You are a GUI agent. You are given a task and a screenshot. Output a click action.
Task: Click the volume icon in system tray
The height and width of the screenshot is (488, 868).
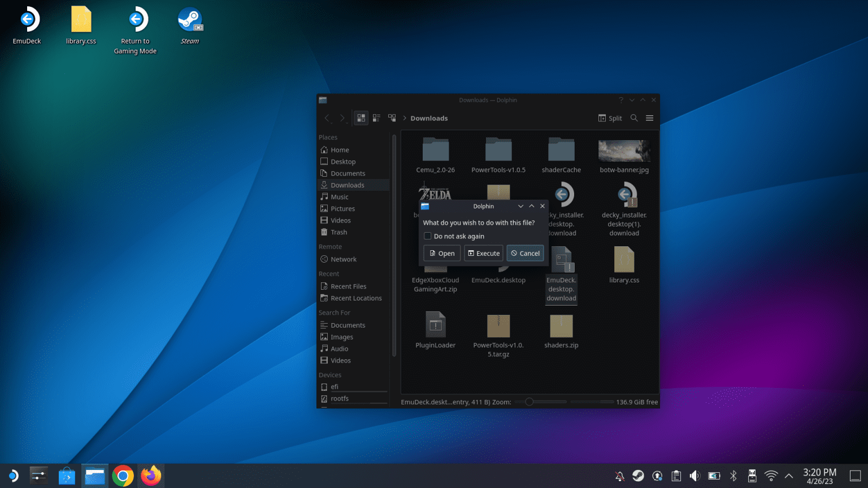pyautogui.click(x=695, y=476)
